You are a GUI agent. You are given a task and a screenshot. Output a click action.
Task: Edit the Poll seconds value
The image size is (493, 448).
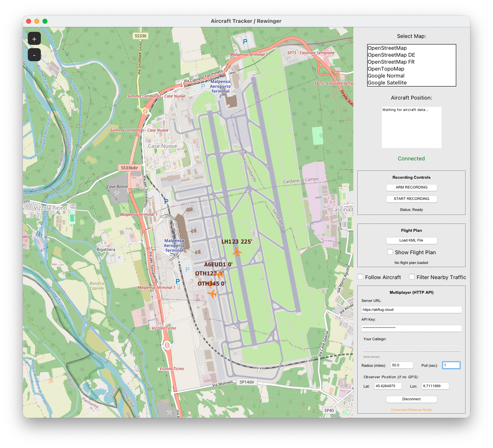451,365
